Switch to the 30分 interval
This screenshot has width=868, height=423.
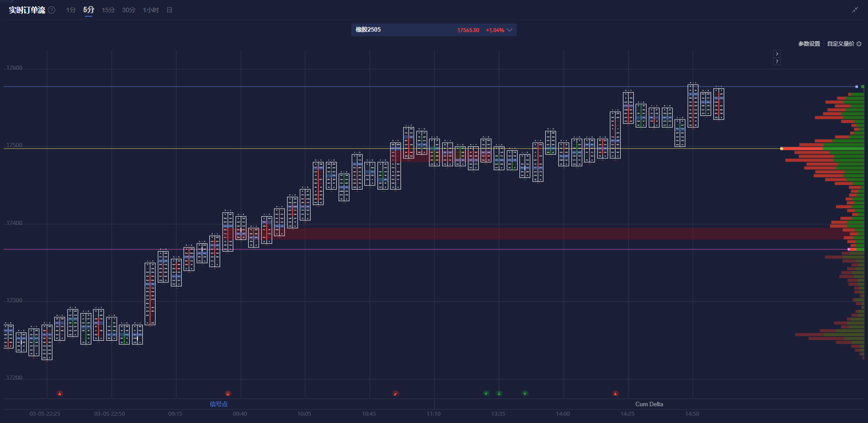128,10
